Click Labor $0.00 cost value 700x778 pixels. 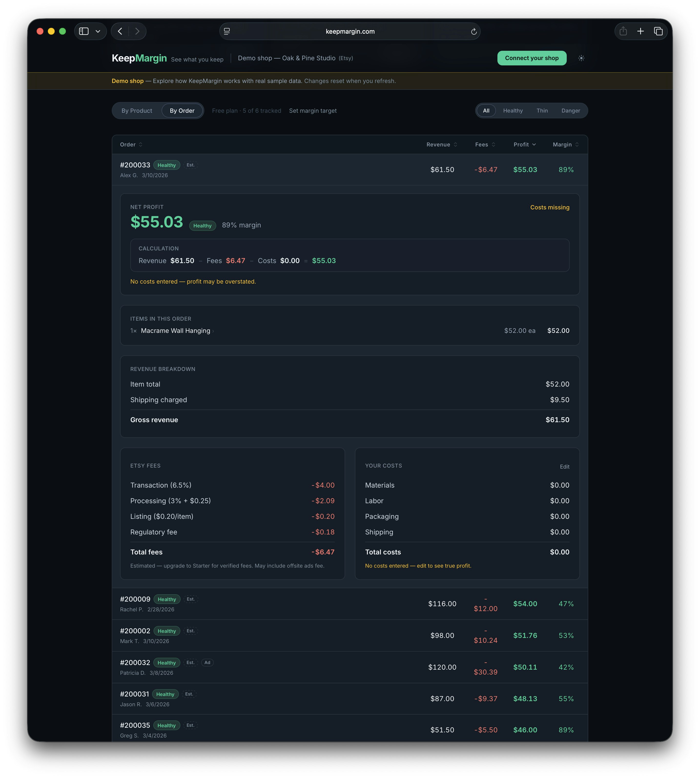pos(560,501)
